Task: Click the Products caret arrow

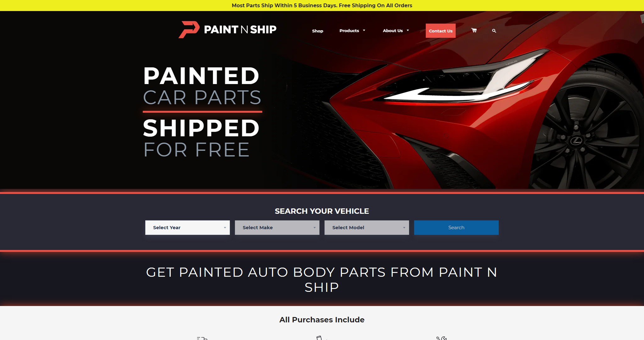Action: pyautogui.click(x=364, y=31)
